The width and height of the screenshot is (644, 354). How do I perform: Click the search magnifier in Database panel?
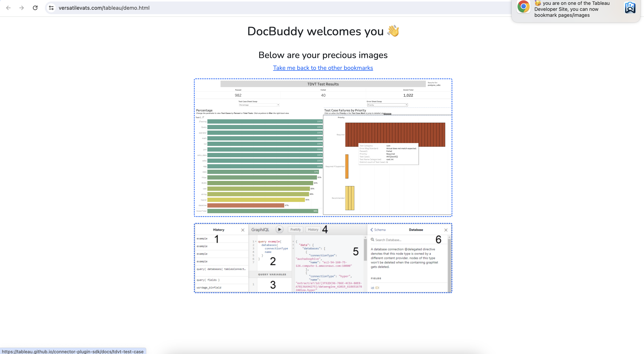tap(372, 240)
